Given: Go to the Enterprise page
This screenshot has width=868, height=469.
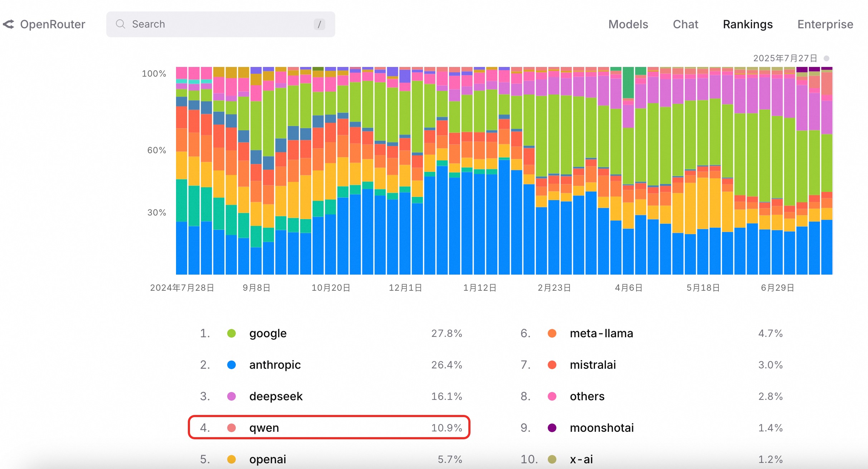Looking at the screenshot, I should tap(825, 24).
